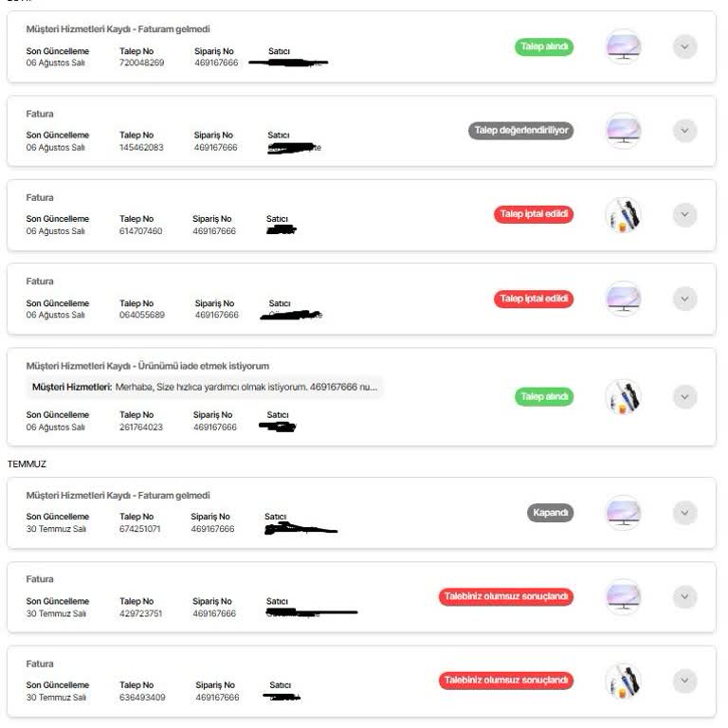Click the "Talep değerlendiriliyor" status badge

click(520, 131)
